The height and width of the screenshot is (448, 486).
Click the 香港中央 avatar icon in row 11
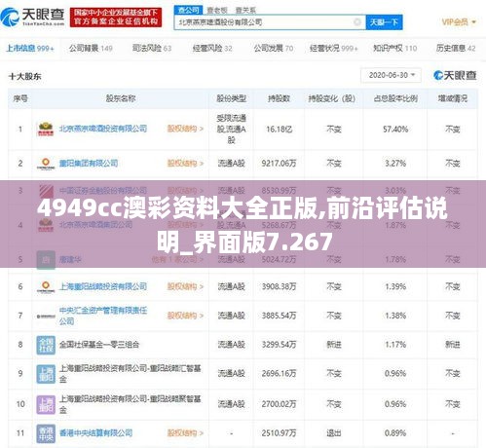pyautogui.click(x=46, y=433)
